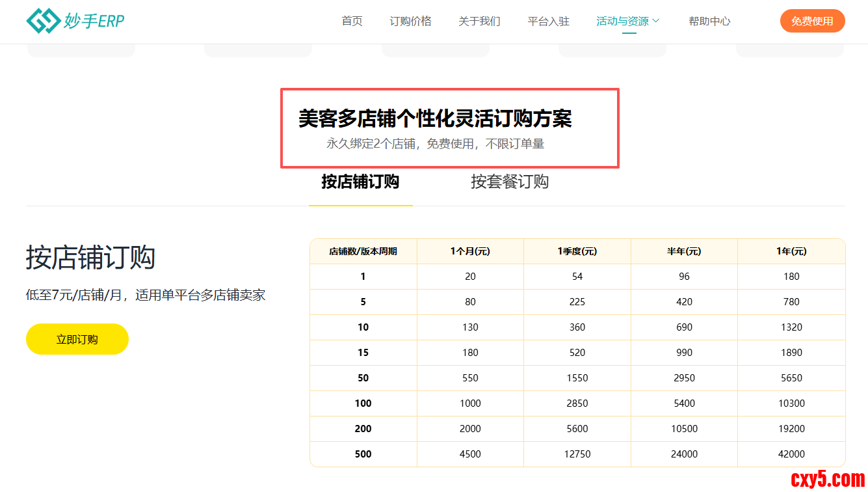This screenshot has height=492, width=868.
Task: Switch to 按店铺订购 tab
Action: pos(360,182)
